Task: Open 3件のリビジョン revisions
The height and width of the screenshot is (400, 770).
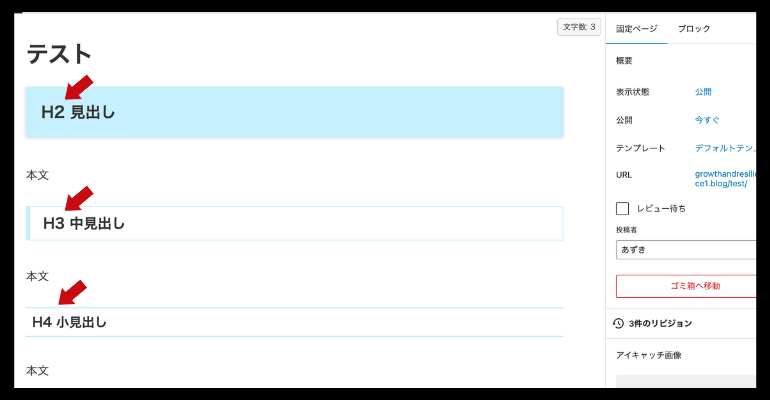Action: click(x=660, y=323)
